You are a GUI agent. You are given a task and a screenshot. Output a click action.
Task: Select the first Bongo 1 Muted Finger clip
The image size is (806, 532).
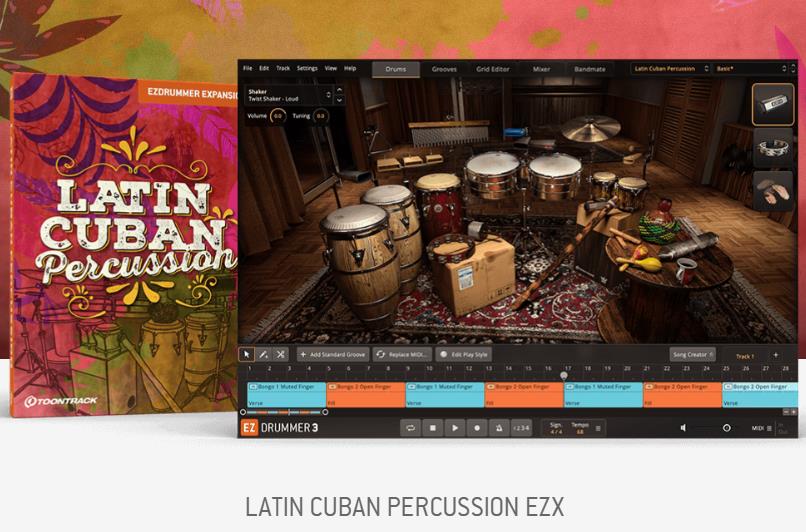[x=287, y=395]
